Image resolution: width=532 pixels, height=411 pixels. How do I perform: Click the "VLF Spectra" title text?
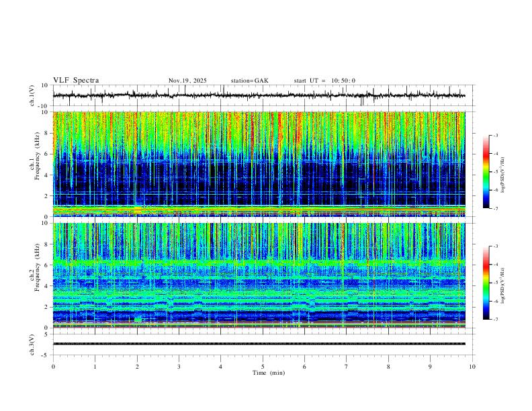(76, 81)
